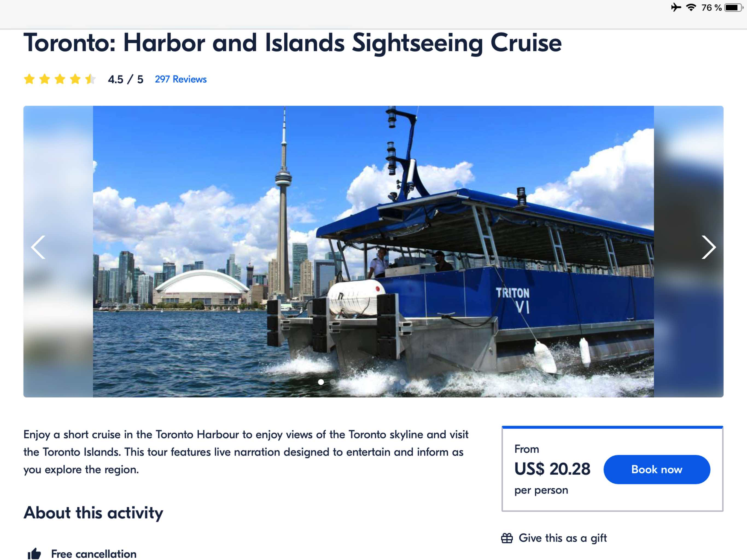Click the gift box icon

507,538
